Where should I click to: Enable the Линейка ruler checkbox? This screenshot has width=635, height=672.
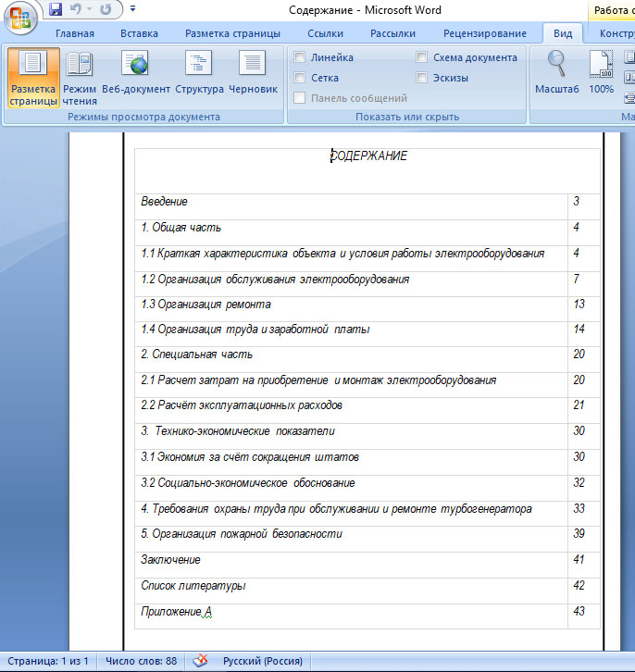tap(300, 57)
